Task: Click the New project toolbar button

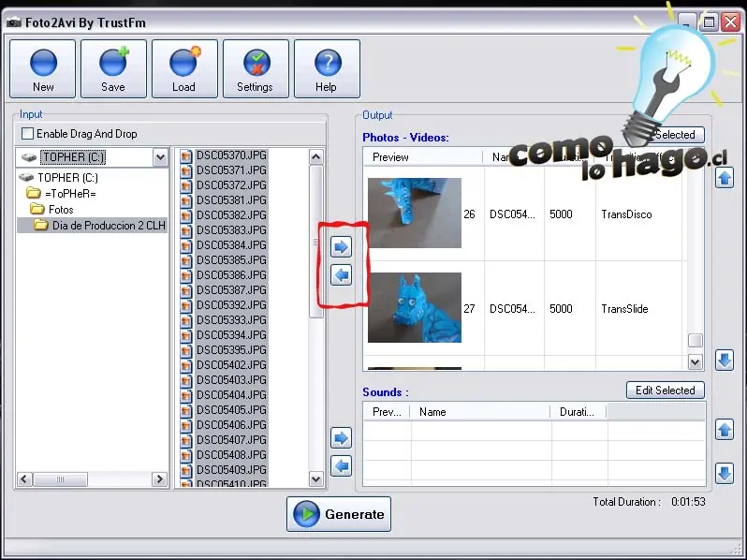Action: tap(42, 69)
